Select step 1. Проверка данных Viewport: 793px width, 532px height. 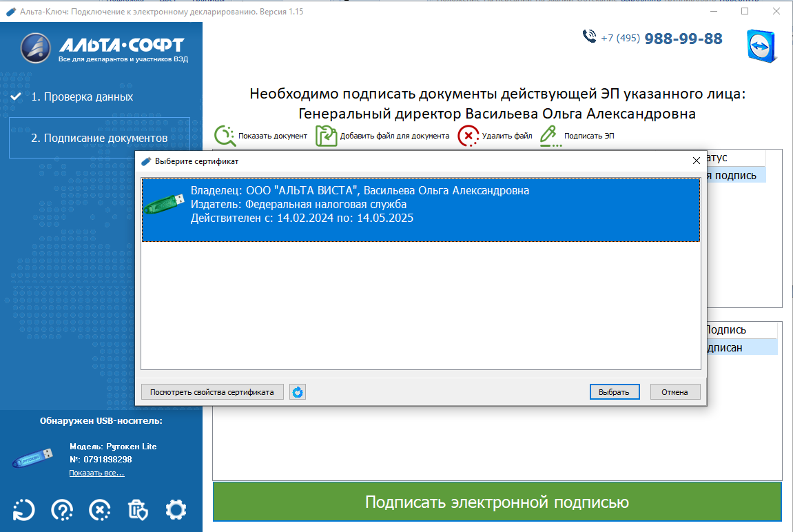[82, 96]
